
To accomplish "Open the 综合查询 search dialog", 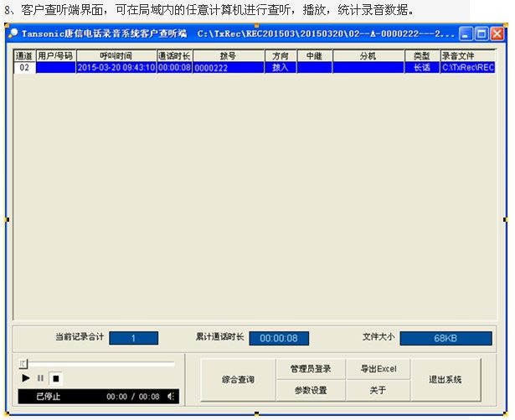I will 238,380.
